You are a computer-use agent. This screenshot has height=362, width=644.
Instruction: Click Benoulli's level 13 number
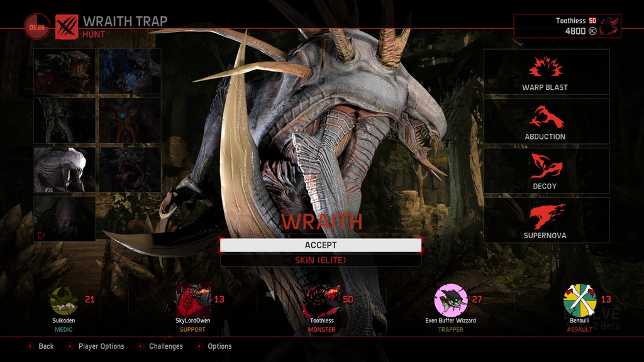tap(606, 299)
